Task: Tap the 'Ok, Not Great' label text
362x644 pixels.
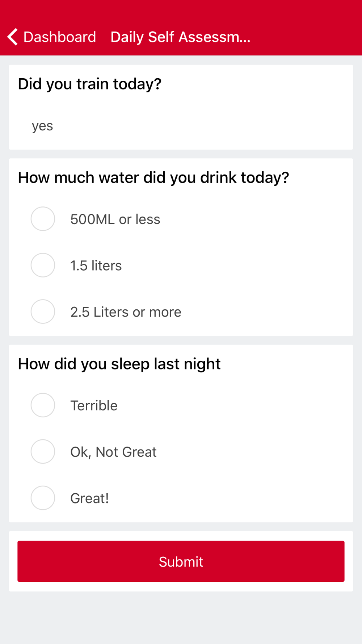Action: (x=113, y=452)
